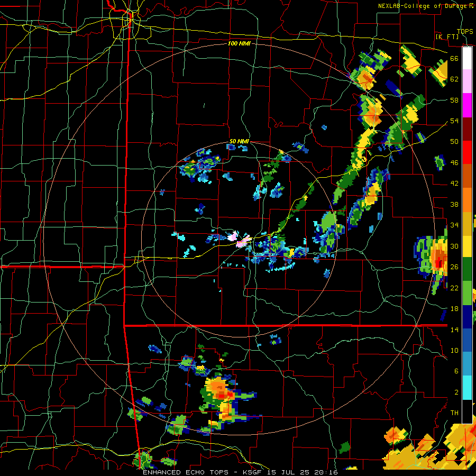Click the 42 legend value
The height and width of the screenshot is (476, 476).
pyautogui.click(x=454, y=184)
